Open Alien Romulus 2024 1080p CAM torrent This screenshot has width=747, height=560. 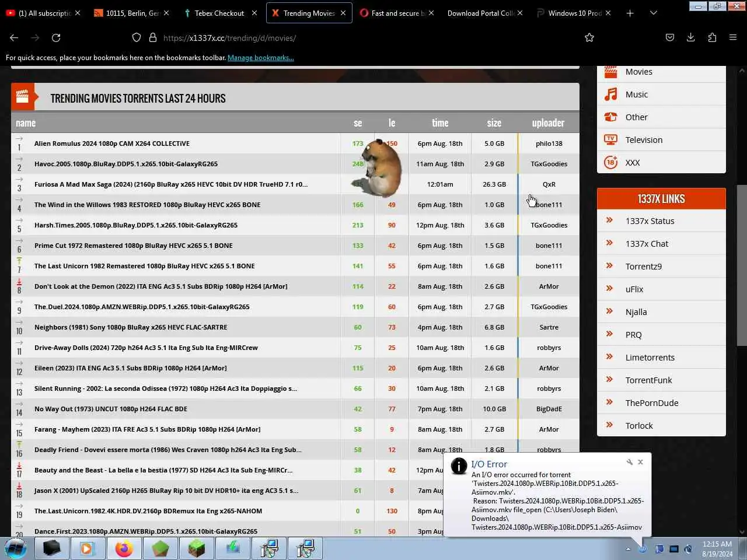coord(112,143)
